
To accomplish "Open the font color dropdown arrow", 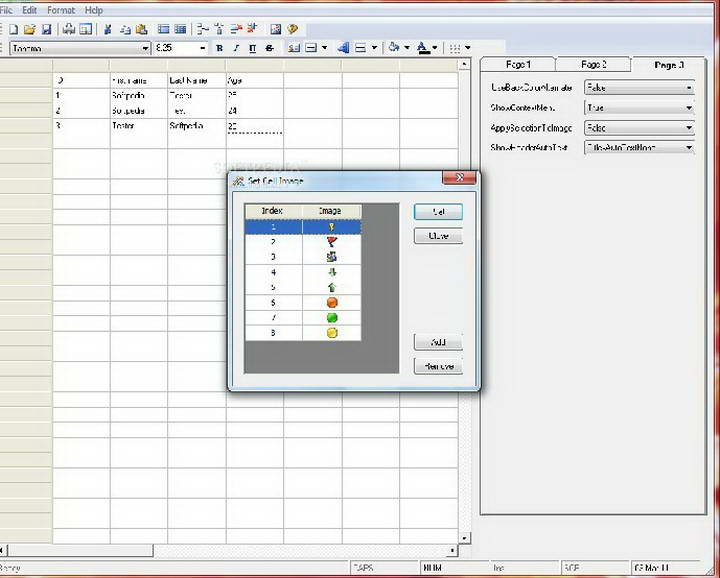I will tap(437, 48).
